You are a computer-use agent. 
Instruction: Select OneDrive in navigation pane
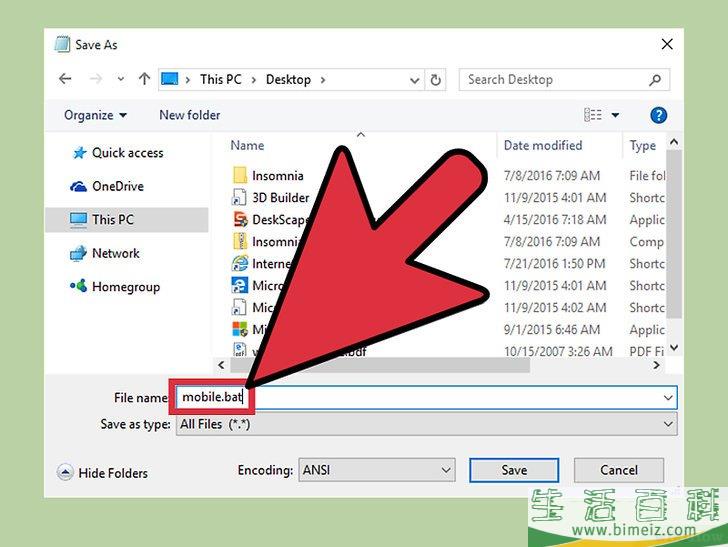[x=117, y=186]
